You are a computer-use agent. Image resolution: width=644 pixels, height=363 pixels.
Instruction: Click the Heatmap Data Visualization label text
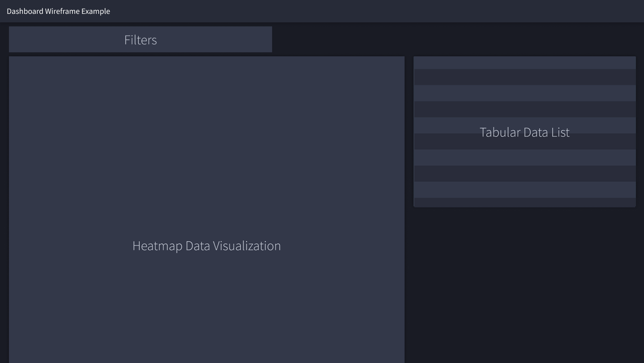pyautogui.click(x=206, y=246)
